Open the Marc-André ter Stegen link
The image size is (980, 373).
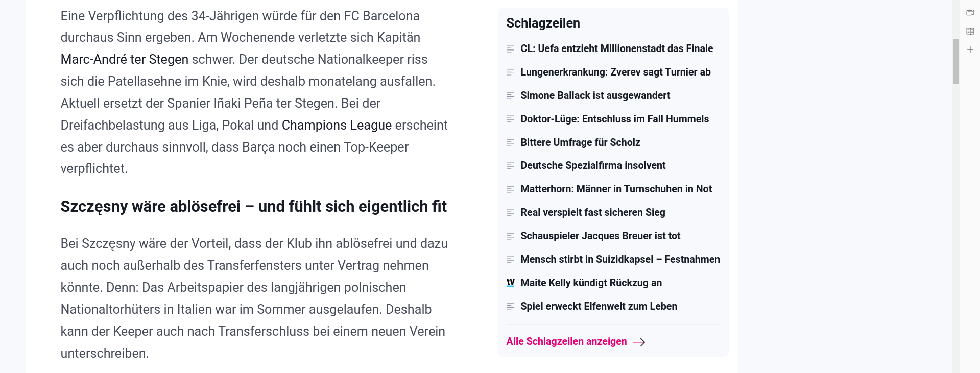(x=125, y=60)
